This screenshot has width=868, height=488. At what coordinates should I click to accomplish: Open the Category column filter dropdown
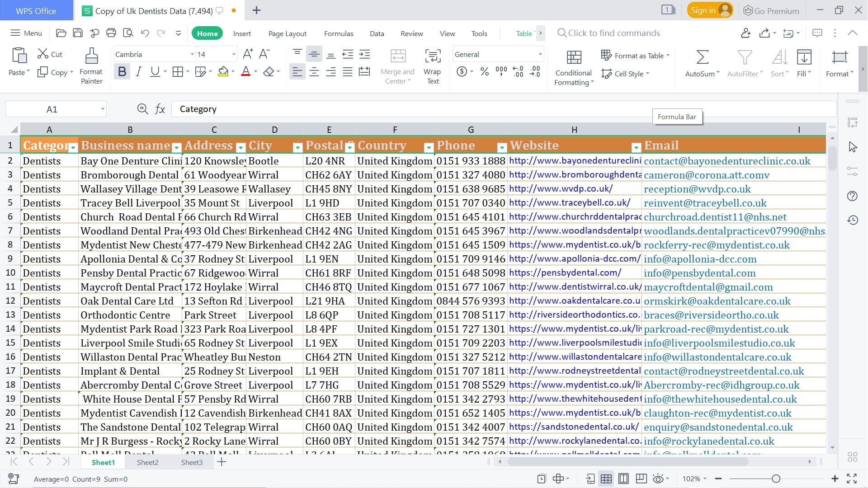coord(74,148)
